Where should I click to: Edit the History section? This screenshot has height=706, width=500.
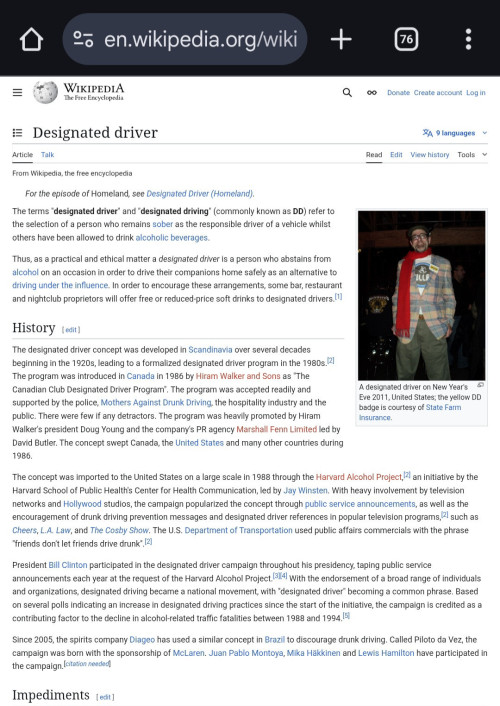[71, 330]
